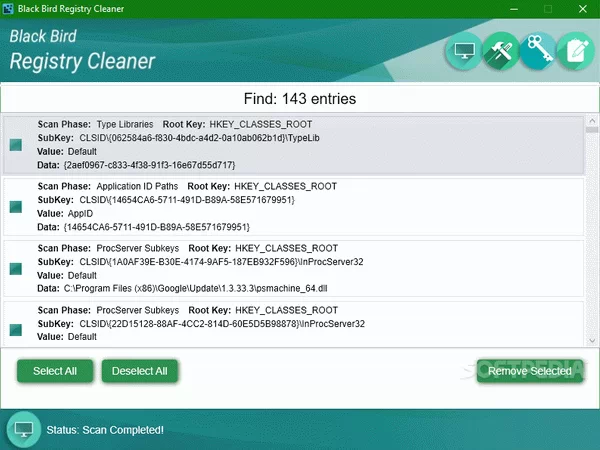Select the Google Update psmachine_64.dll entry row

click(x=300, y=268)
